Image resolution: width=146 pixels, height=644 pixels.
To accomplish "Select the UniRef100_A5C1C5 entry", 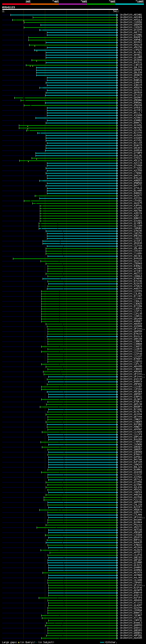I will (131, 160).
